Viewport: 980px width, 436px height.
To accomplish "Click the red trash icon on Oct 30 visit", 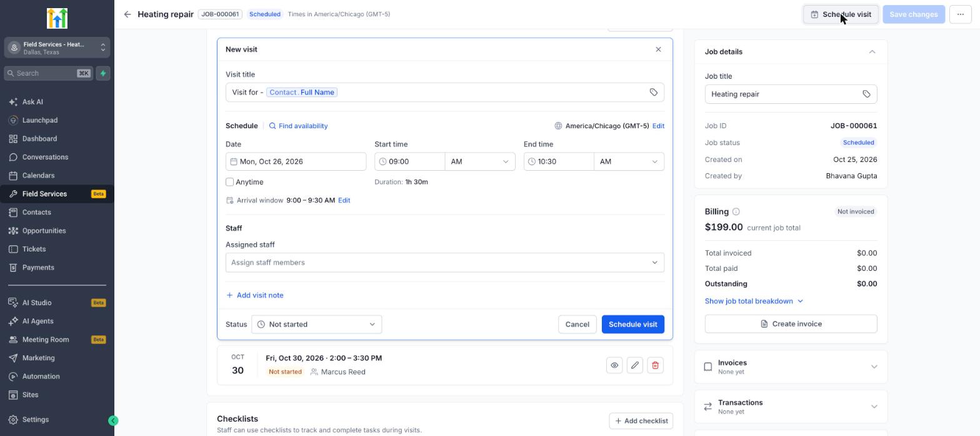I will point(655,365).
